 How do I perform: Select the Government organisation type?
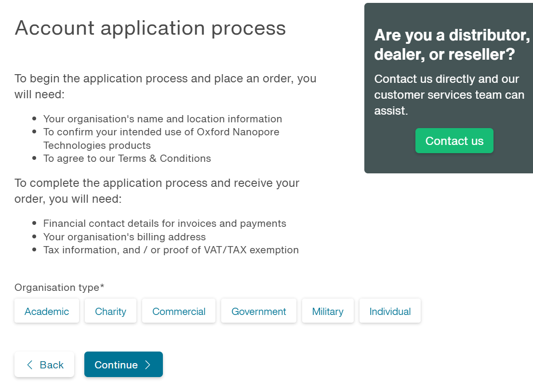(258, 311)
